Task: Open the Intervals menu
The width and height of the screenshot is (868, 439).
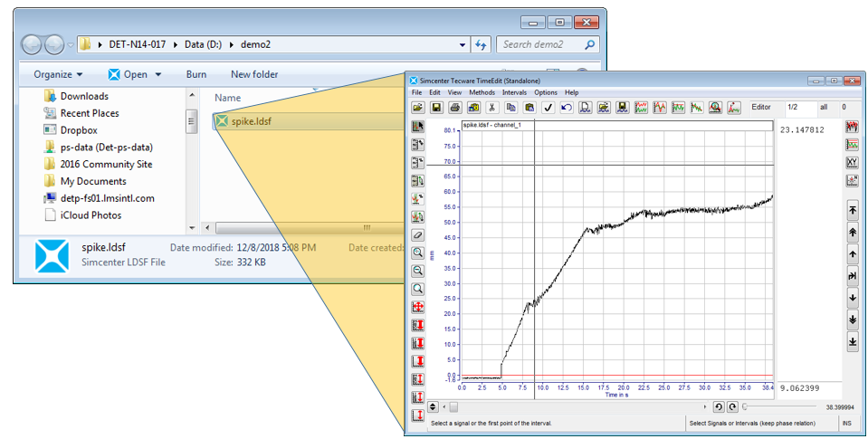Action: coord(513,92)
